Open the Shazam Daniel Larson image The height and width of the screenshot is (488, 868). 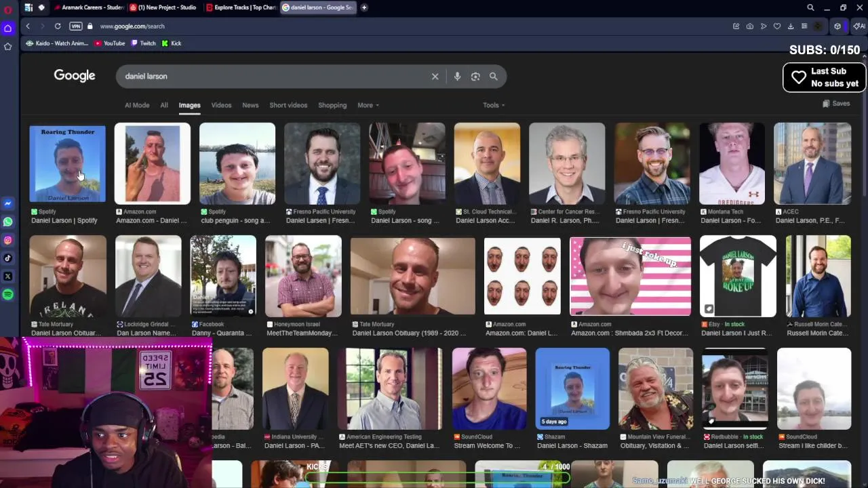pyautogui.click(x=572, y=389)
